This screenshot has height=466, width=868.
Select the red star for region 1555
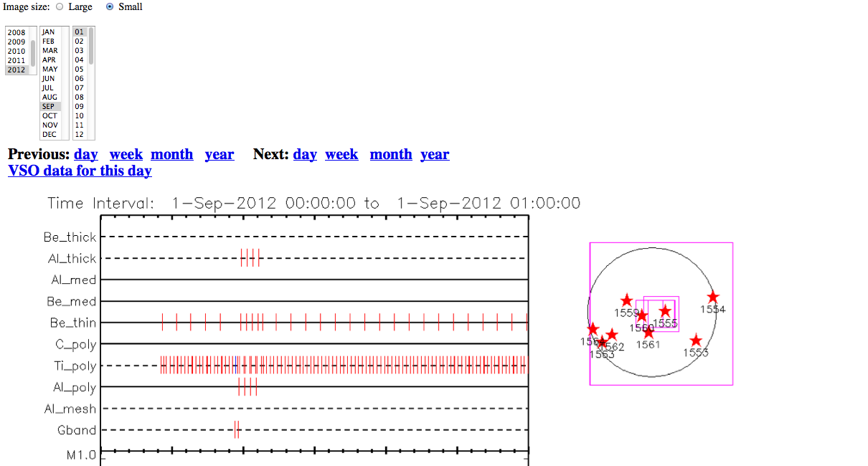click(x=665, y=311)
